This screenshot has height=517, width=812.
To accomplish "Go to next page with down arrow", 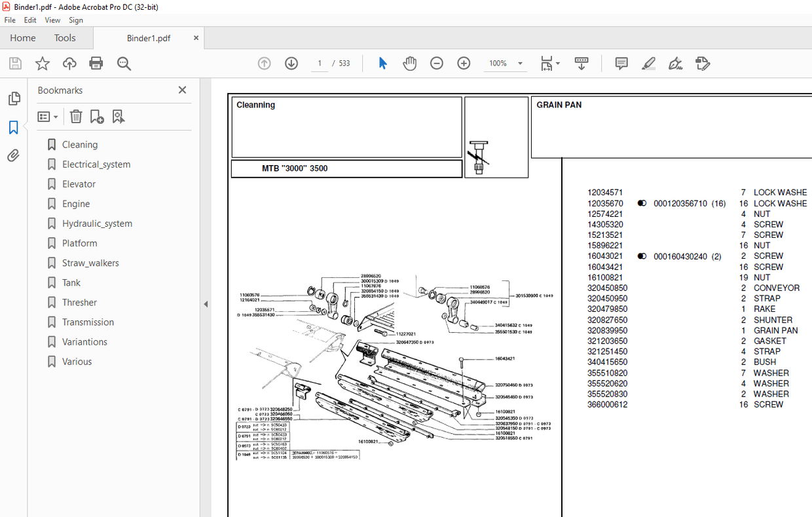I will pos(291,63).
